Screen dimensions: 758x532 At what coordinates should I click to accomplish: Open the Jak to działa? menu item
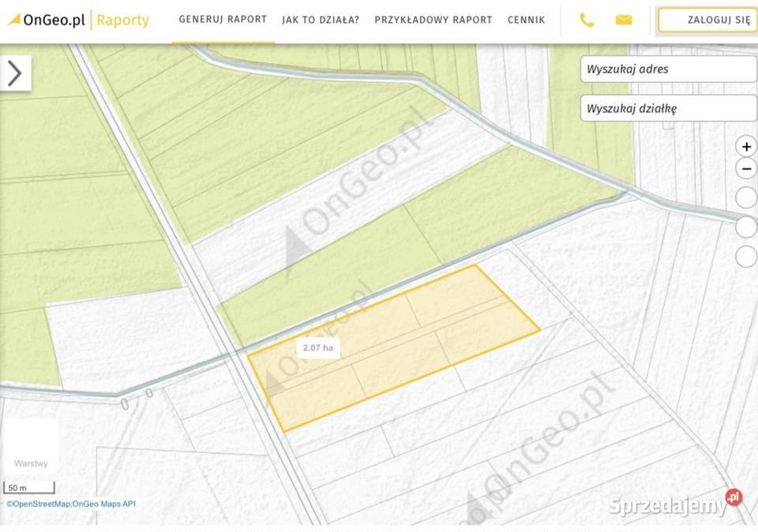pos(321,20)
